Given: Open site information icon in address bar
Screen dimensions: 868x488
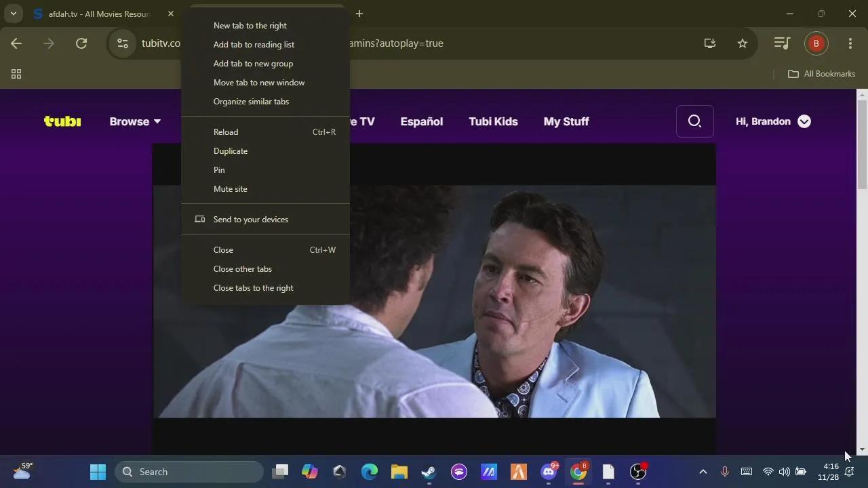Looking at the screenshot, I should coord(123,43).
